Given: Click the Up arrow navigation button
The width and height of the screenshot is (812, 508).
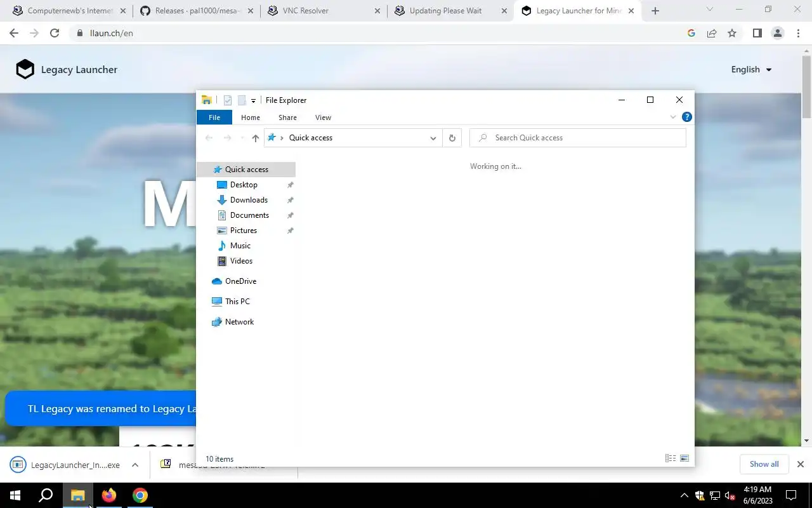Looking at the screenshot, I should pyautogui.click(x=255, y=138).
